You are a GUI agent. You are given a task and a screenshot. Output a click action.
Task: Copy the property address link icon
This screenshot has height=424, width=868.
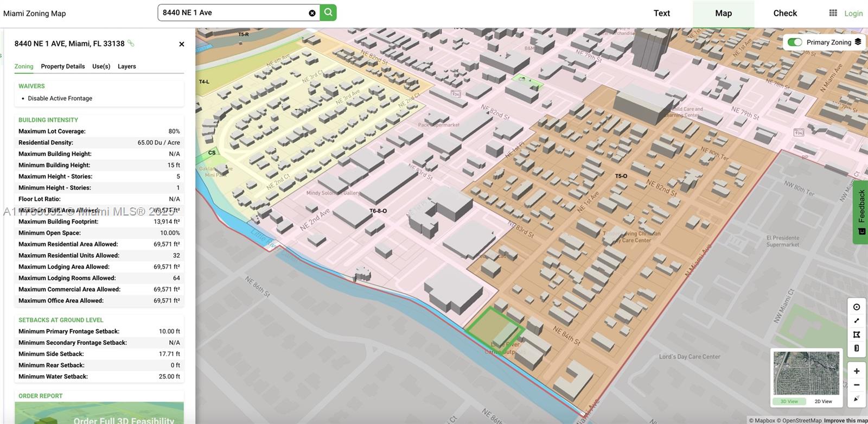pyautogui.click(x=131, y=43)
